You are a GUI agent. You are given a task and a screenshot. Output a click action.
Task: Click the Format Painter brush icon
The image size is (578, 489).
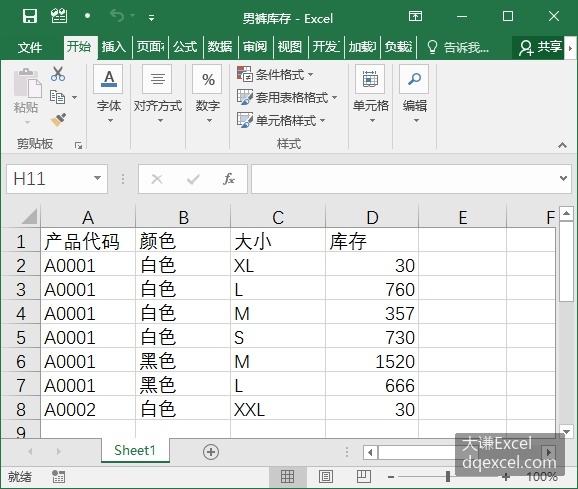tap(58, 120)
